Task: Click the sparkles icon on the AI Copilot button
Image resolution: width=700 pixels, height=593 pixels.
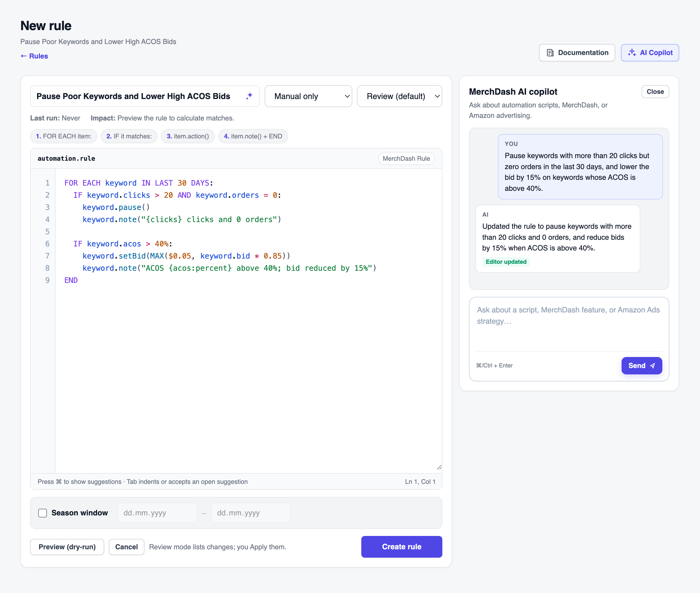Action: click(x=632, y=52)
